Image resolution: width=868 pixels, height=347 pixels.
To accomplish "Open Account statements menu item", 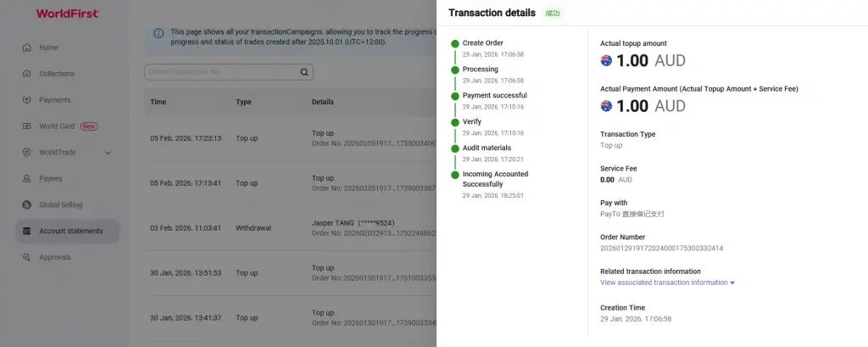I will pyautogui.click(x=70, y=231).
